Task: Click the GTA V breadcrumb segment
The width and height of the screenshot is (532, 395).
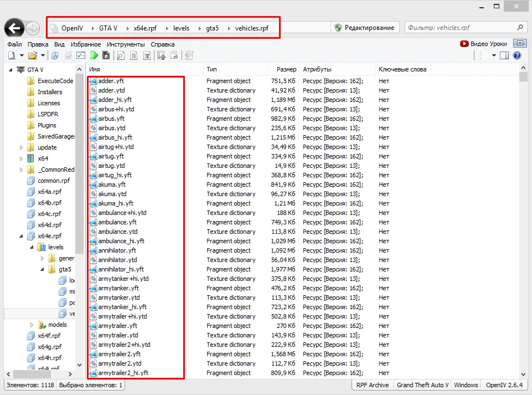Action: click(x=109, y=28)
